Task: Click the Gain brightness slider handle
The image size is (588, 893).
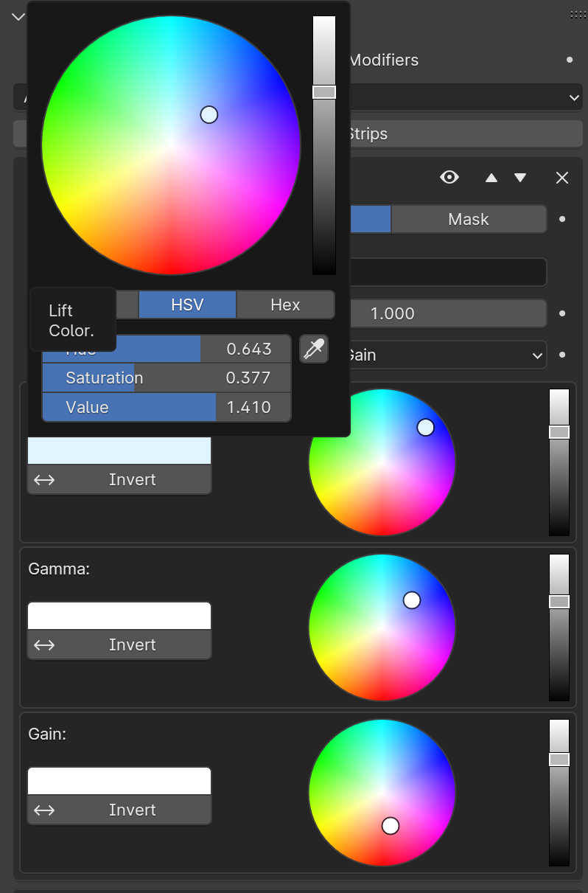Action: (x=559, y=760)
